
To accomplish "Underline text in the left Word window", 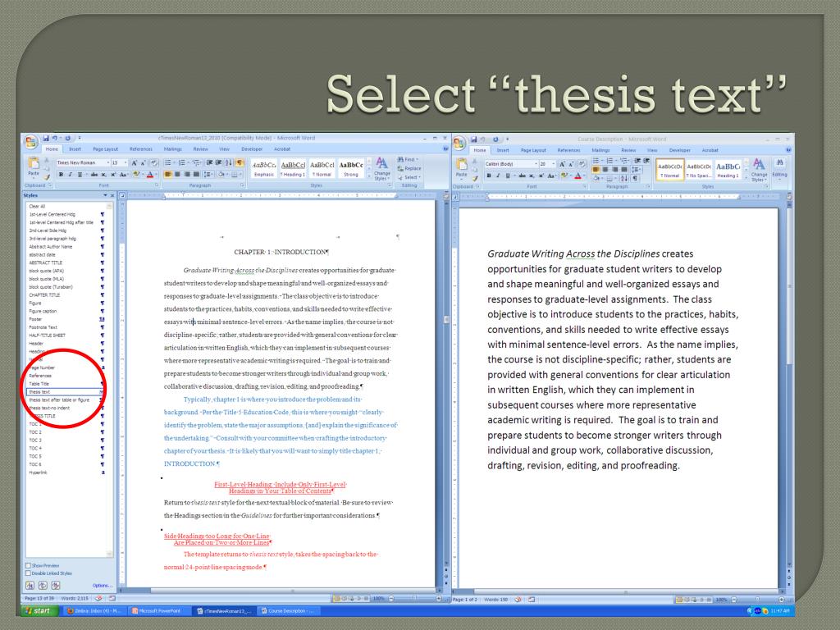I will 80,175.
